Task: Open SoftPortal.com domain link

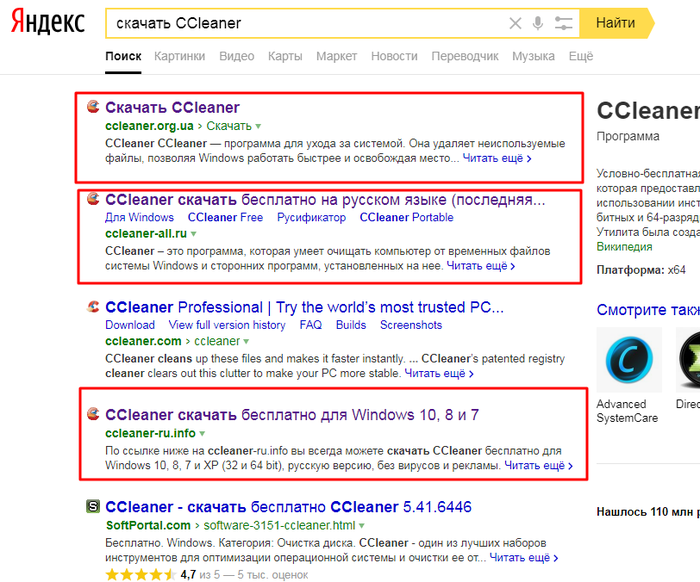Action: [148, 525]
